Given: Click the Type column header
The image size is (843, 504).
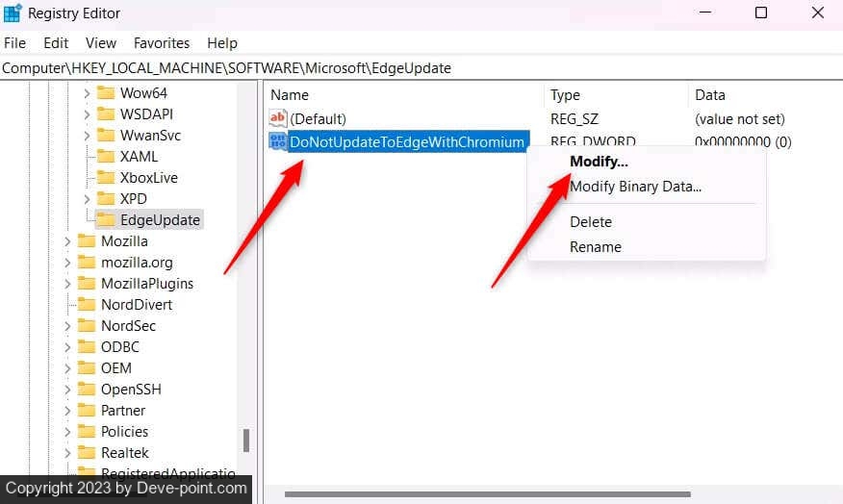Looking at the screenshot, I should coord(565,95).
